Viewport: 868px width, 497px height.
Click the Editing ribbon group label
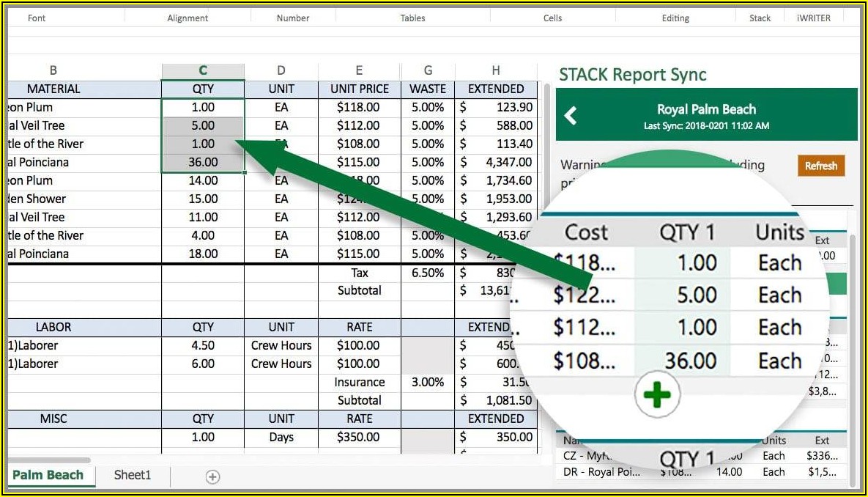(675, 18)
